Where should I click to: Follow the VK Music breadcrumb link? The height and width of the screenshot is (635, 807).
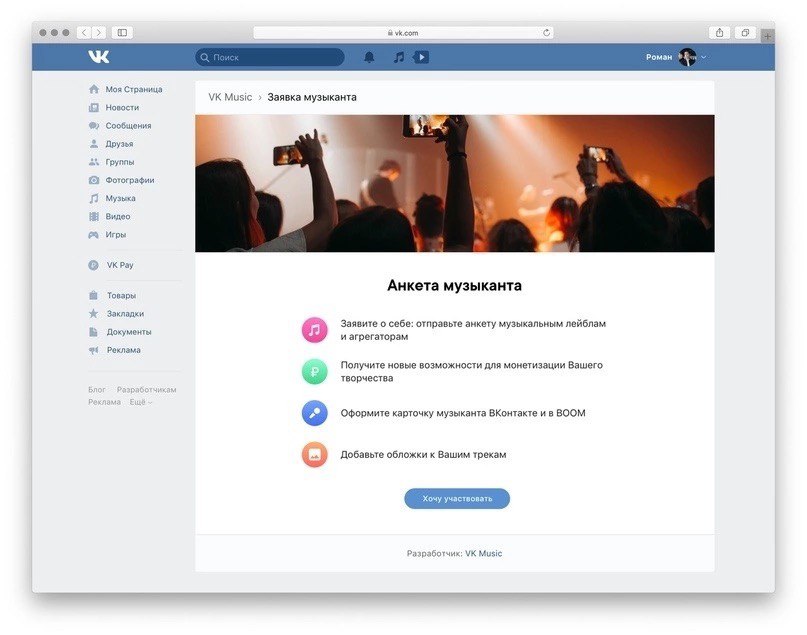pos(230,97)
